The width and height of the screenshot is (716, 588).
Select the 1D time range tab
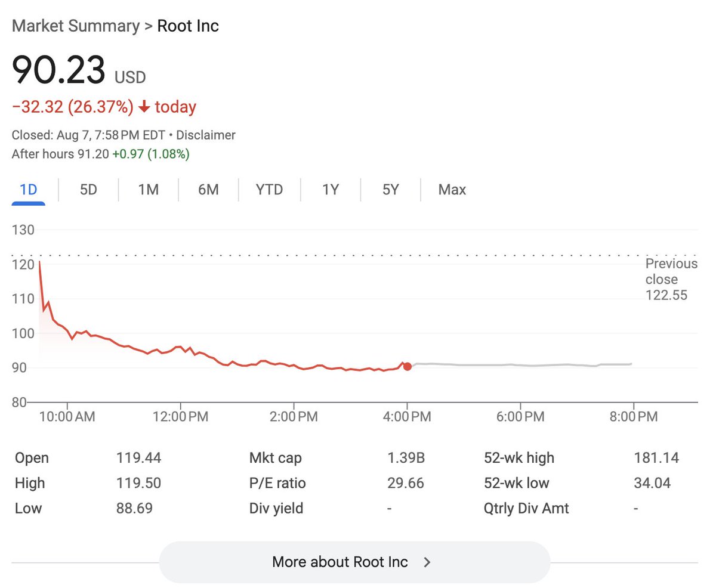pos(28,190)
